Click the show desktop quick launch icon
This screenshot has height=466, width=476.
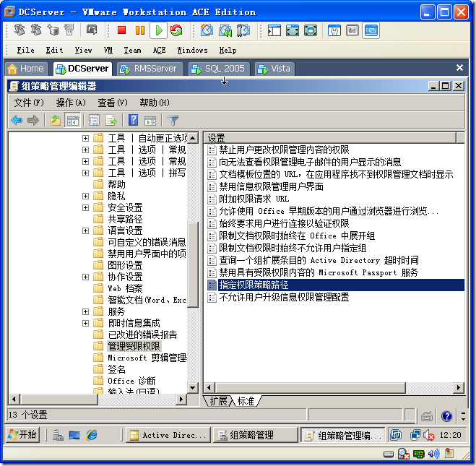pos(74,436)
